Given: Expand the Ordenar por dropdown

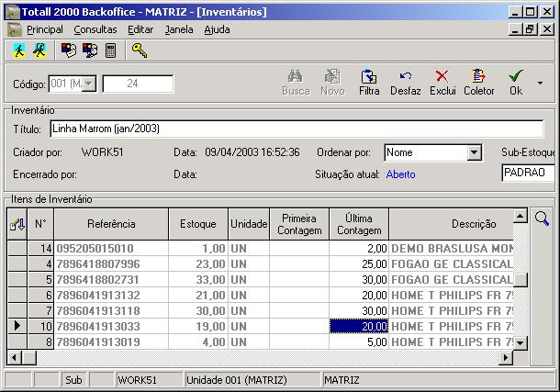Looking at the screenshot, I should click(x=474, y=152).
